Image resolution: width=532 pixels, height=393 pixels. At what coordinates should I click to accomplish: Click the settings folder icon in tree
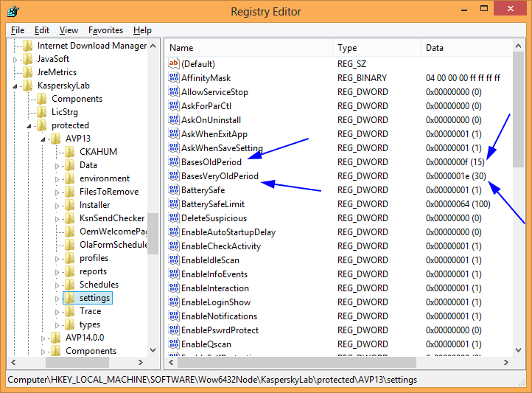point(69,298)
